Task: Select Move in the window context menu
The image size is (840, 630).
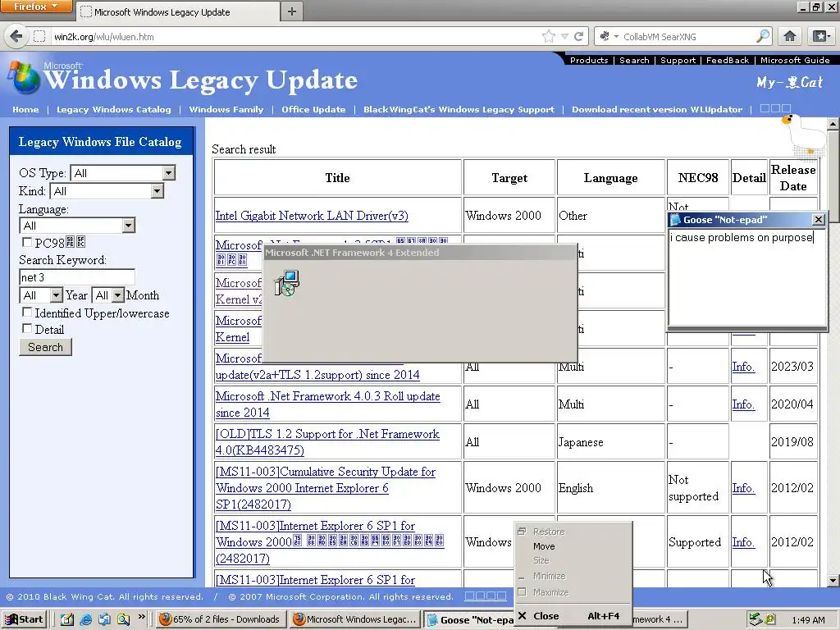Action: coord(544,546)
